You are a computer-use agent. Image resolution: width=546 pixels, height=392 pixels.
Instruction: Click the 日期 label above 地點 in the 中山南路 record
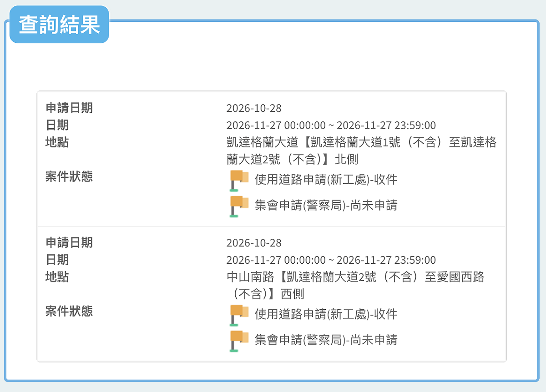(57, 260)
